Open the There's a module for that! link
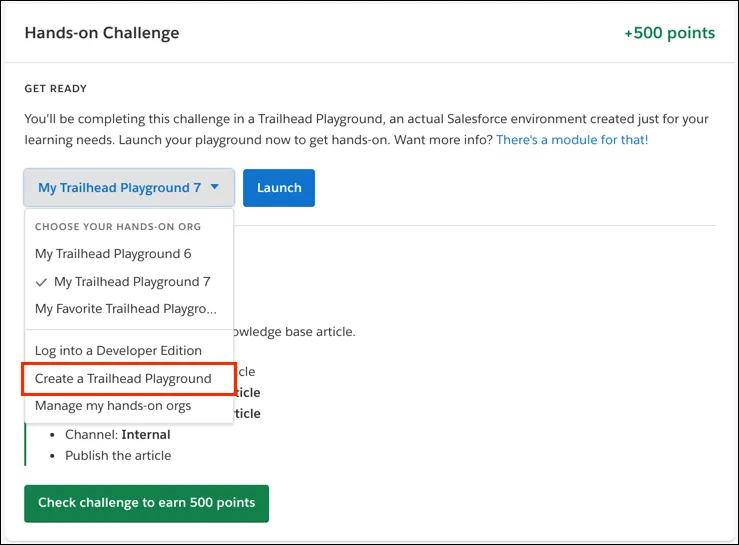739x545 pixels. pos(572,140)
